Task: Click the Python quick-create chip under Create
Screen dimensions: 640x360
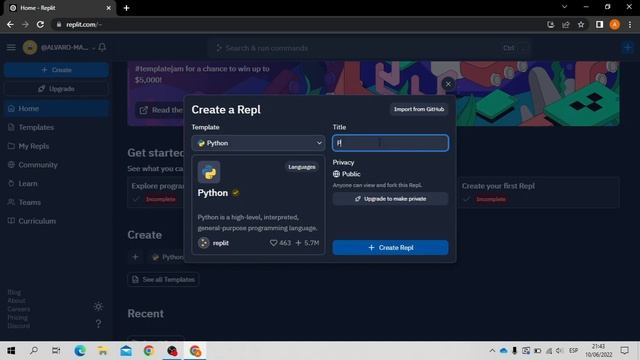Action: tap(167, 257)
